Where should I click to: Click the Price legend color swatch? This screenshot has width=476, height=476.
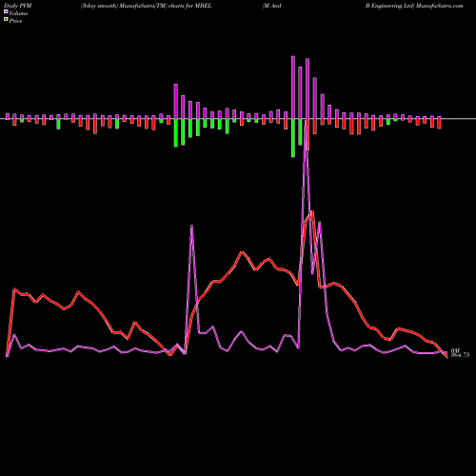(6, 20)
